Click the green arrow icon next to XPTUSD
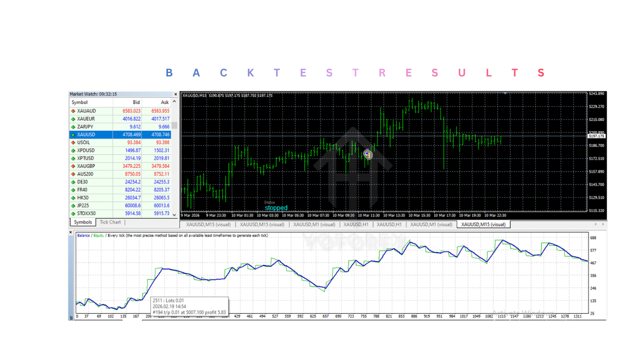This screenshot has width=644, height=362. click(x=73, y=158)
